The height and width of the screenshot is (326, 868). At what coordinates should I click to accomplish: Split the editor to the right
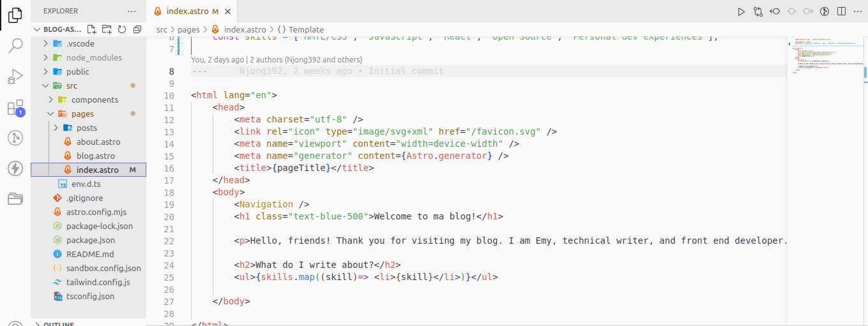point(842,11)
